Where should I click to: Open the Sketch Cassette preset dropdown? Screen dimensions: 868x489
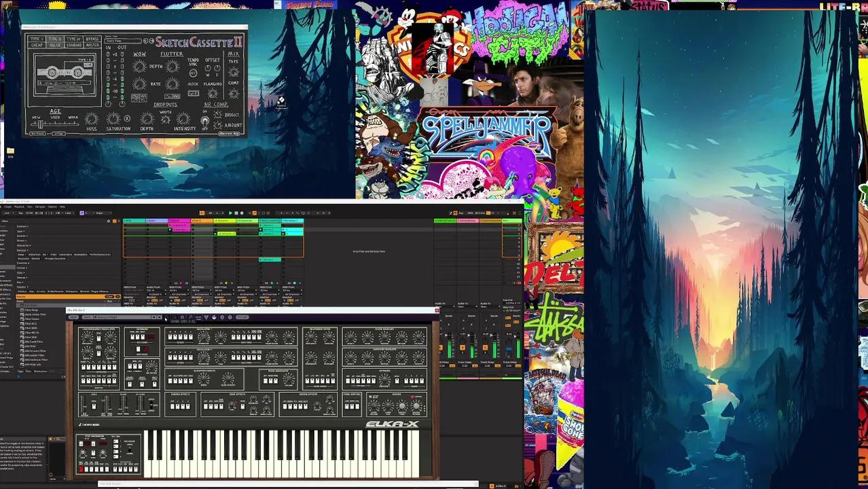pyautogui.click(x=123, y=41)
